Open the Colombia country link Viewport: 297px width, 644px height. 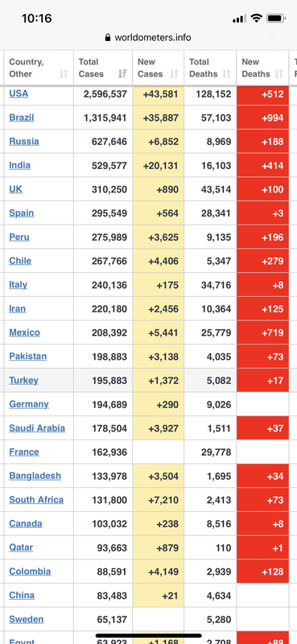tap(30, 572)
